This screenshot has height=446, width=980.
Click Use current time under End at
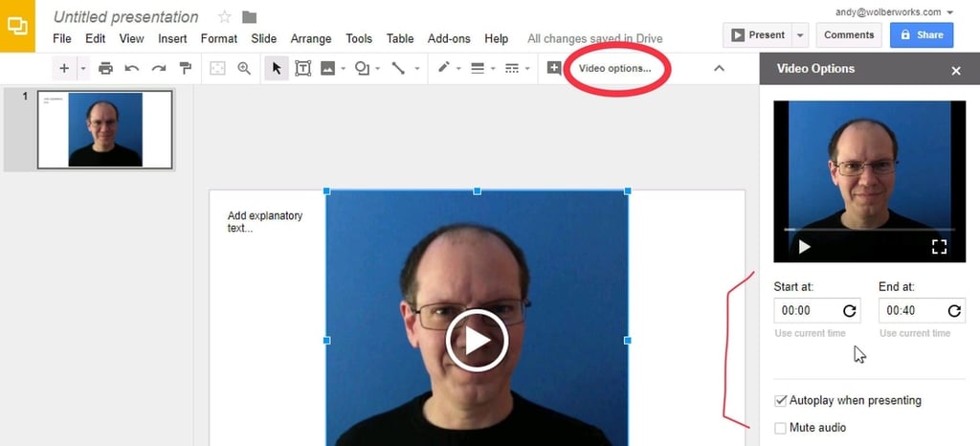tap(914, 333)
